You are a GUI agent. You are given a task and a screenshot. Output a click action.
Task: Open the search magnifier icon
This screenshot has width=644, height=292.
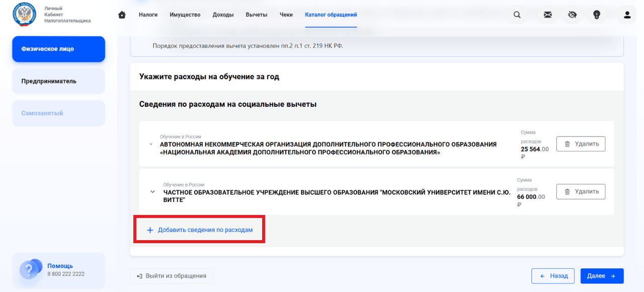[517, 15]
